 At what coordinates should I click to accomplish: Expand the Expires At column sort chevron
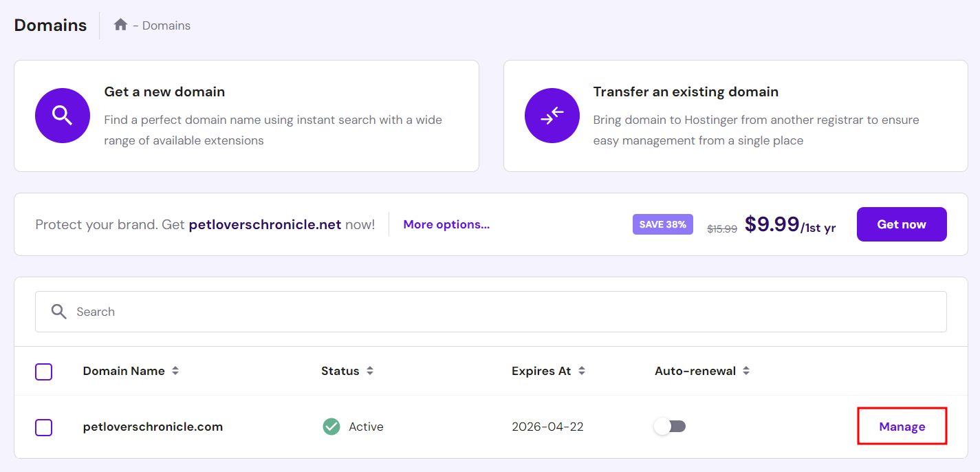[582, 371]
